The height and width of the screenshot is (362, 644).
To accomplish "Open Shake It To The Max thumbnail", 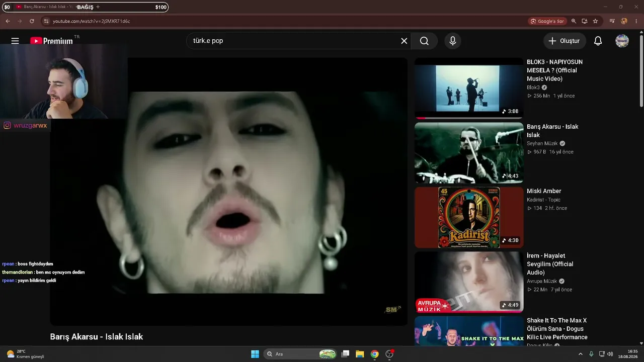I will [x=469, y=331].
